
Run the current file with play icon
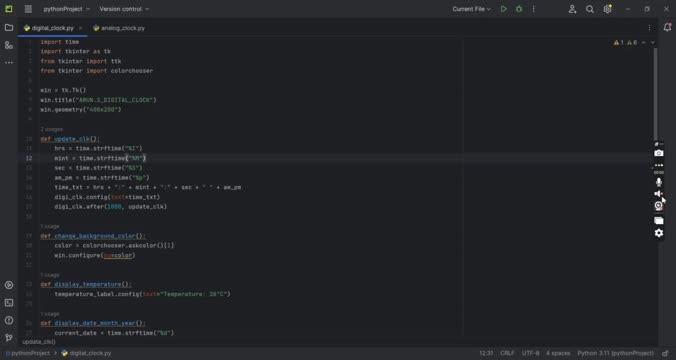coord(504,9)
